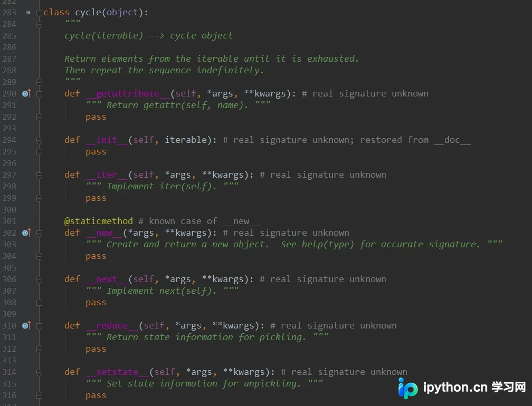Collapse the __setstate__ method fold marker

point(39,372)
